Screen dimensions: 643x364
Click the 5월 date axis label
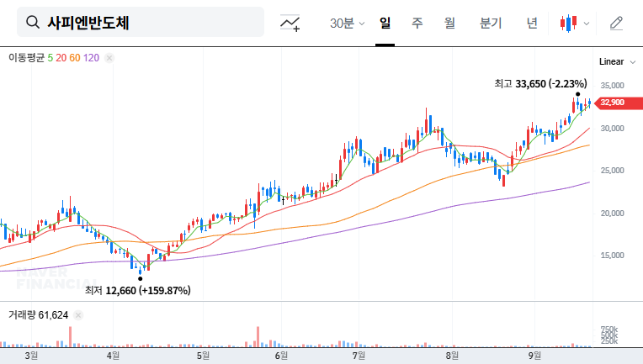pos(203,356)
